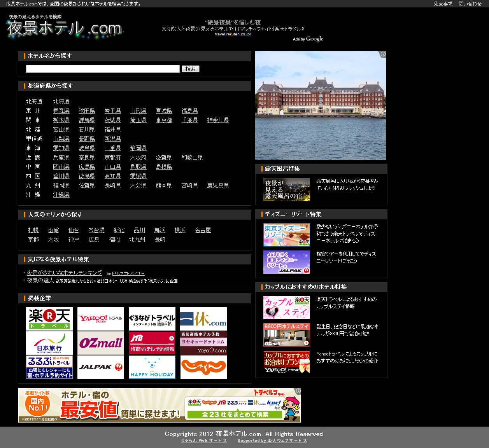This screenshot has height=448, width=489.
Task: Open the 夜景の達人 link
Action: click(40, 280)
